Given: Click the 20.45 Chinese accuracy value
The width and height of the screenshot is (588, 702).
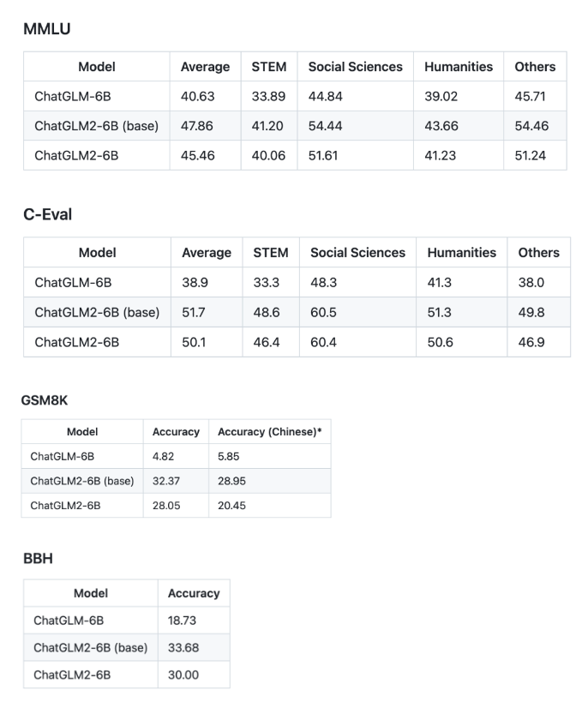Looking at the screenshot, I should click(x=233, y=505).
